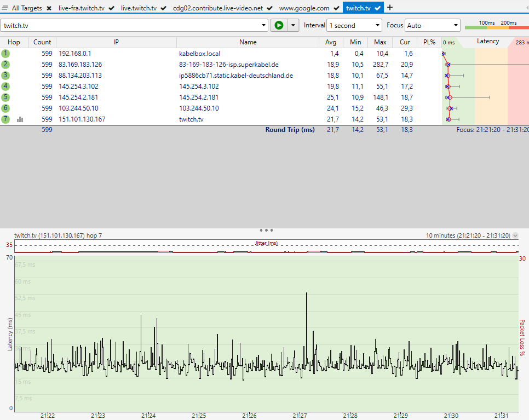Click the 21:24 time label on the timeline axis
Image resolution: width=529 pixels, height=420 pixels.
coord(148,416)
